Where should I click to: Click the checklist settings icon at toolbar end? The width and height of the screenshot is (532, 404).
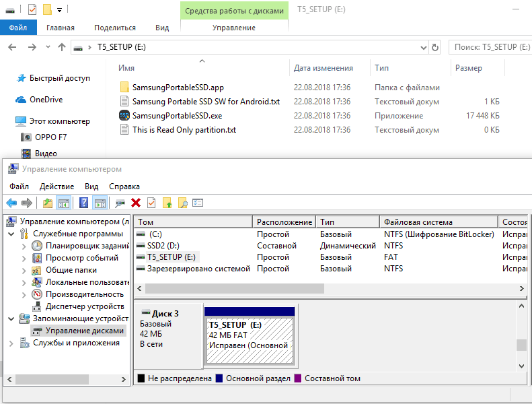coord(198,203)
